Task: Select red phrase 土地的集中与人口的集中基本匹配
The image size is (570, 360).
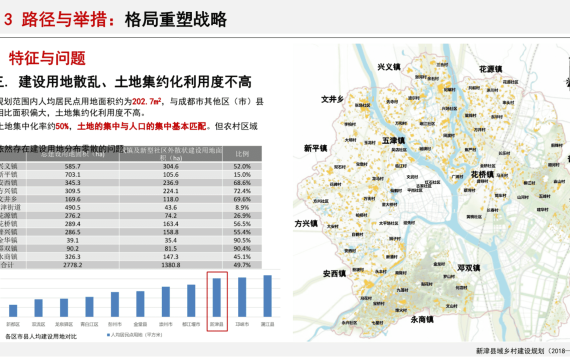Action: [142, 127]
